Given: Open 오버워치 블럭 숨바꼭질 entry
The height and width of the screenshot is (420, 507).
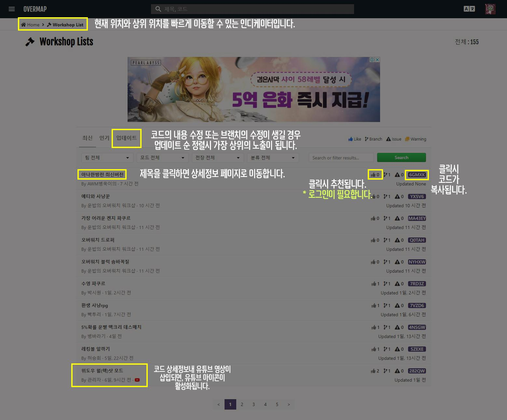Looking at the screenshot, I should 105,262.
